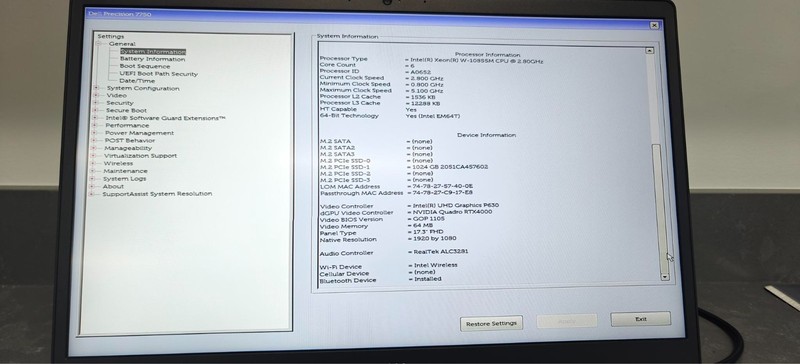
Task: Select Power Management label
Action: click(139, 133)
